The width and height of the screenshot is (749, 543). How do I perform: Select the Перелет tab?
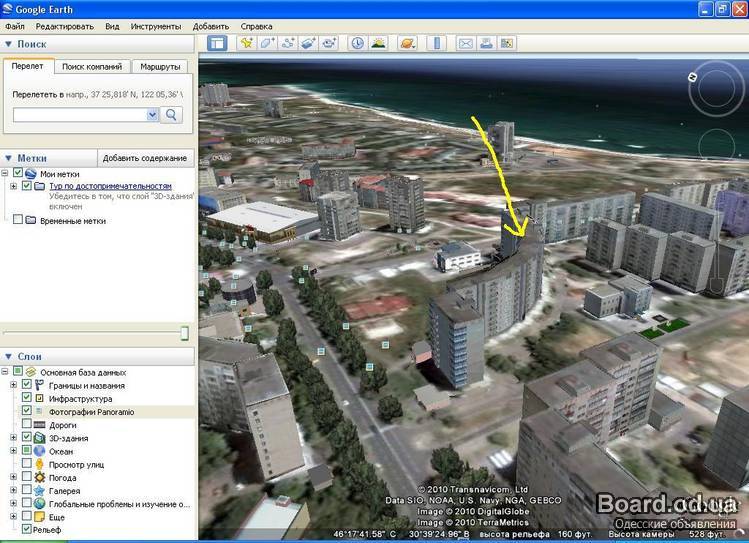click(x=27, y=66)
